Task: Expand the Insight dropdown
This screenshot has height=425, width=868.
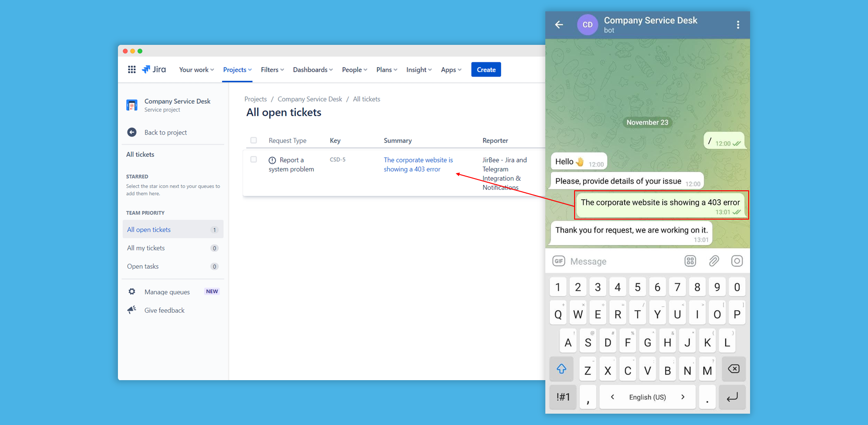Action: click(x=419, y=70)
